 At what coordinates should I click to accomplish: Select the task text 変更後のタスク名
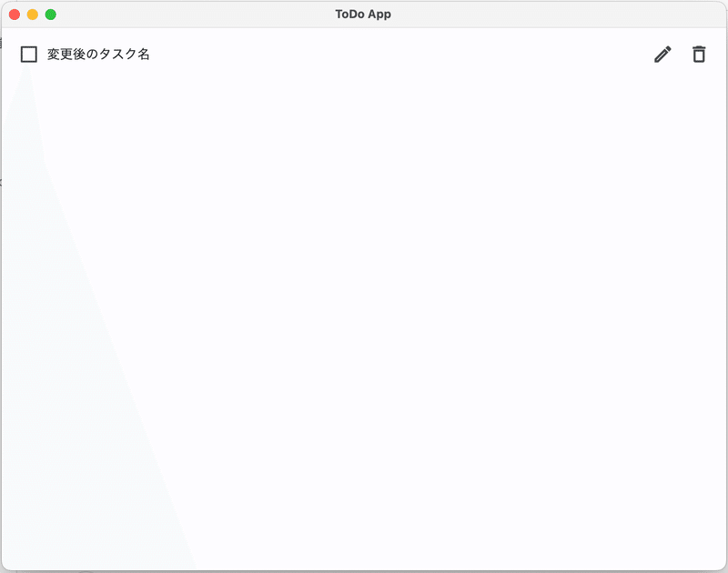pyautogui.click(x=98, y=55)
